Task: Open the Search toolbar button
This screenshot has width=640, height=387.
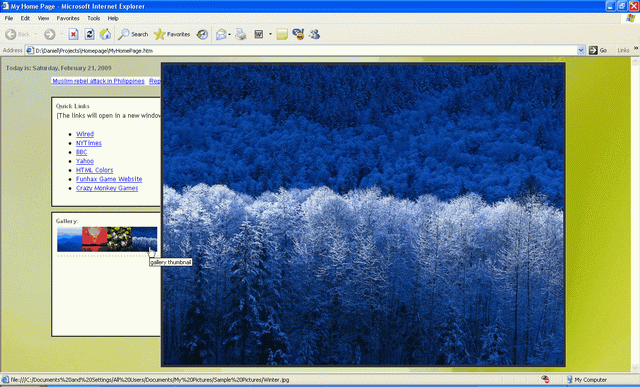Action: point(133,34)
